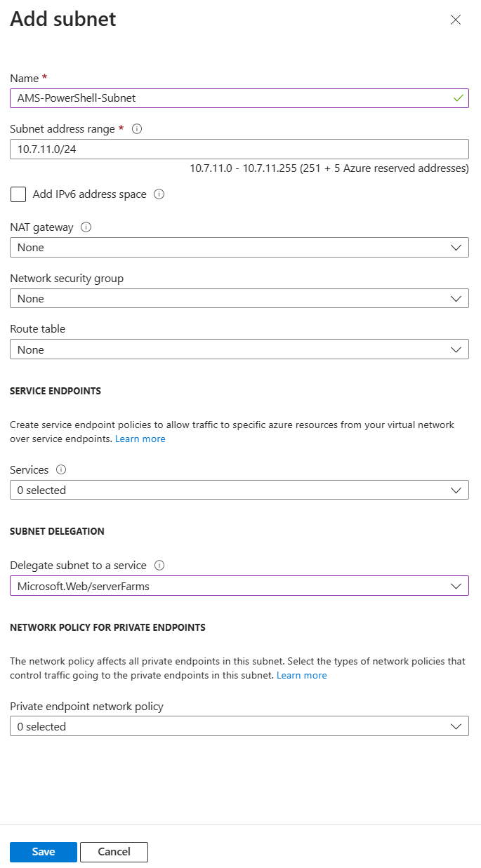Save the new subnet
The image size is (481, 868).
[x=43, y=852]
